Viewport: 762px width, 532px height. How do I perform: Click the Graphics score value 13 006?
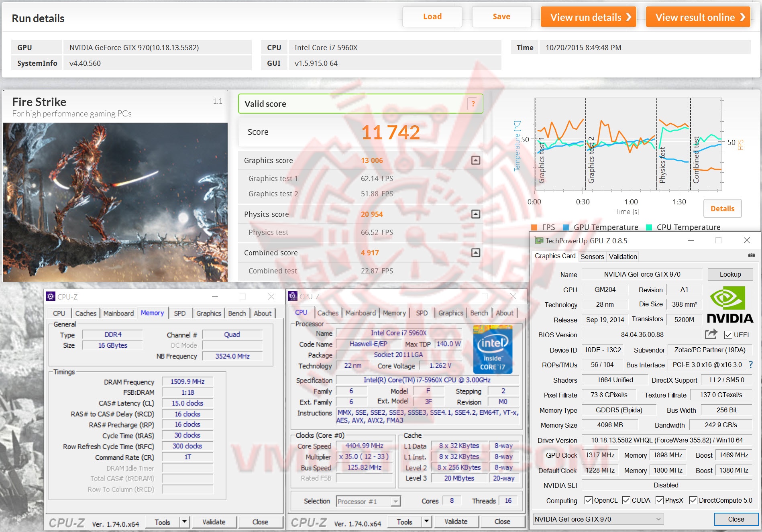click(372, 160)
